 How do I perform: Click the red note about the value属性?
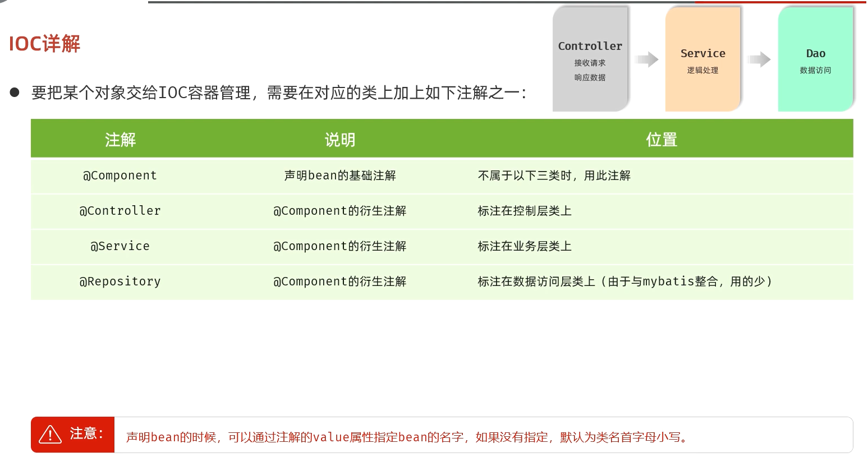click(x=407, y=437)
